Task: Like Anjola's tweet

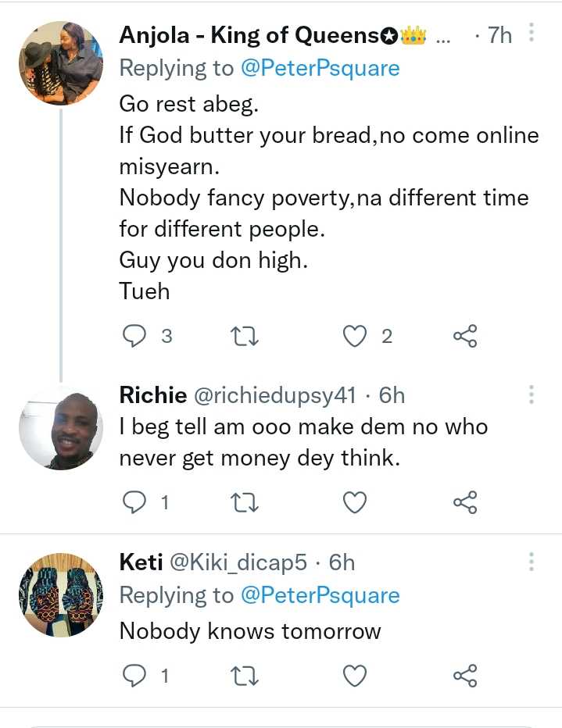Action: [356, 337]
